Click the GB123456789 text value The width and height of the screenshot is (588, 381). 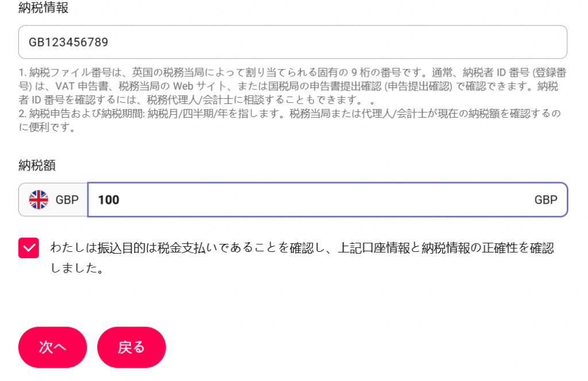click(x=69, y=42)
